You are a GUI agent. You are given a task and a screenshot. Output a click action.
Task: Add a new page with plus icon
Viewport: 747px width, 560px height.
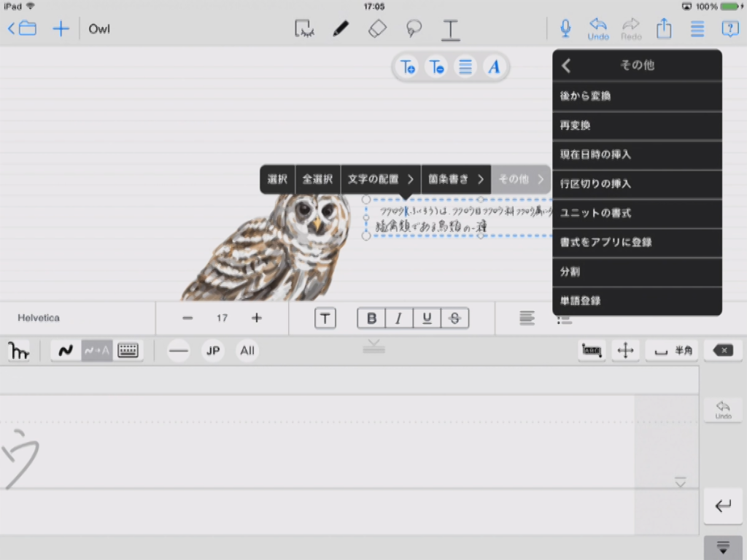tap(61, 28)
